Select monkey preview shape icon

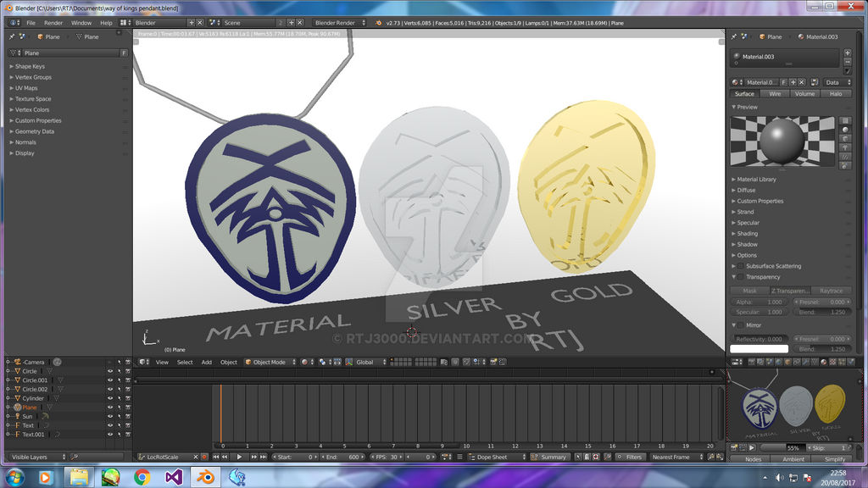pos(845,147)
